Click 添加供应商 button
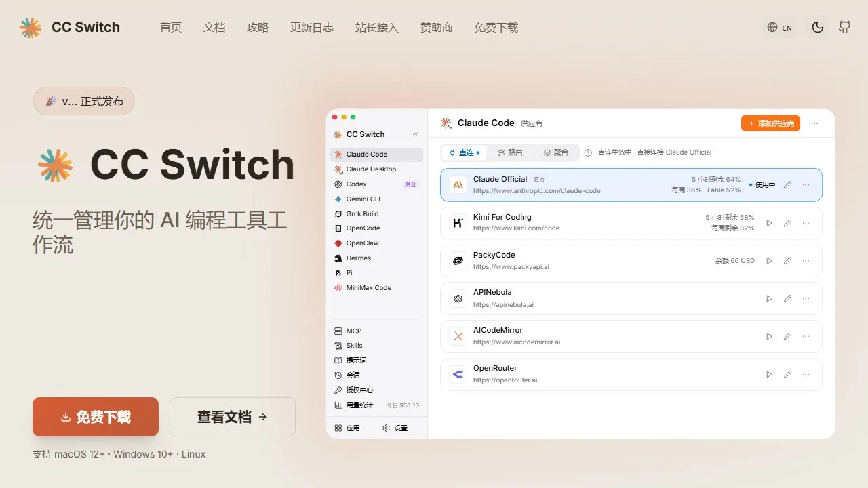Viewport: 868px width, 488px height. [x=770, y=123]
